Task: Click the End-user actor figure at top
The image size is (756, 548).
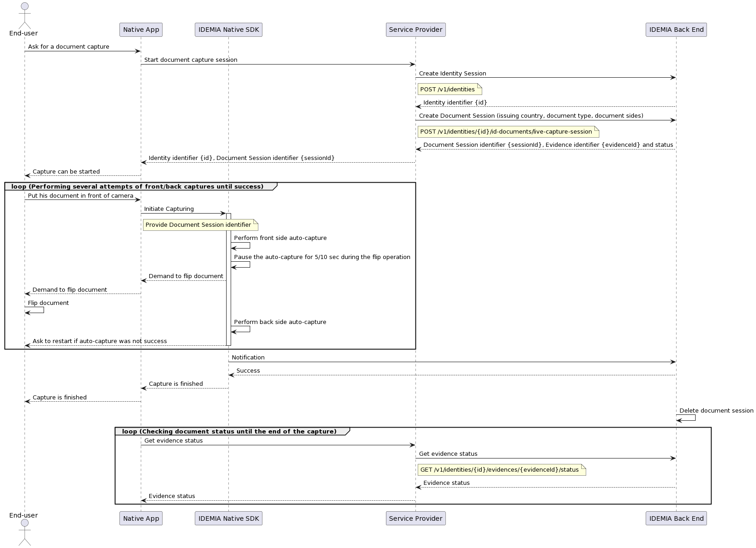Action: [25, 16]
